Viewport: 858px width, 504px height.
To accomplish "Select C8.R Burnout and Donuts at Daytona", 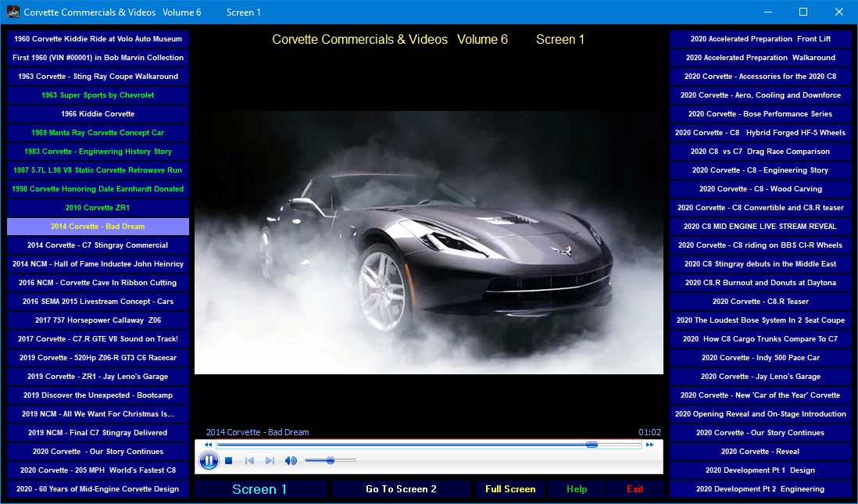I will pyautogui.click(x=760, y=282).
